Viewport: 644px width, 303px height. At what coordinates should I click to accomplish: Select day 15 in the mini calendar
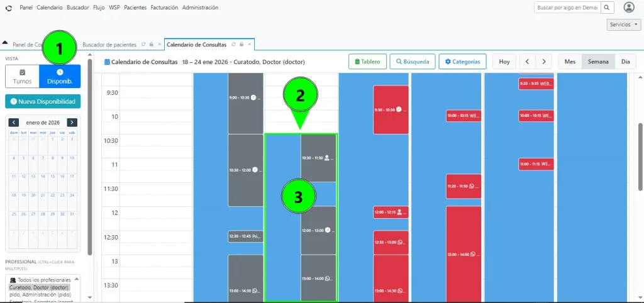click(x=53, y=177)
